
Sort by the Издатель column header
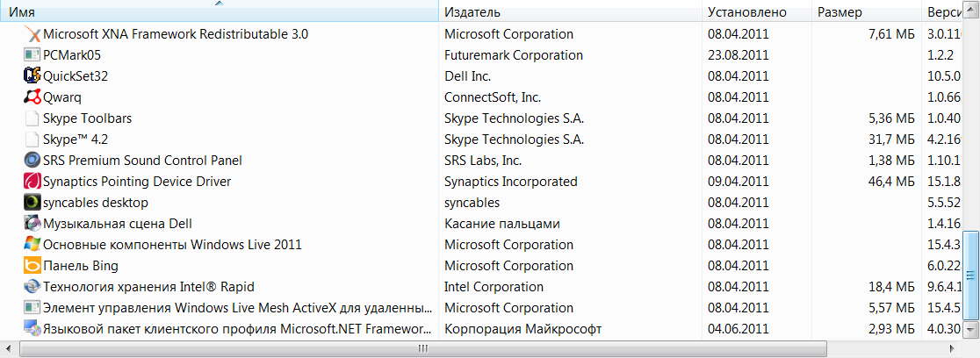569,12
